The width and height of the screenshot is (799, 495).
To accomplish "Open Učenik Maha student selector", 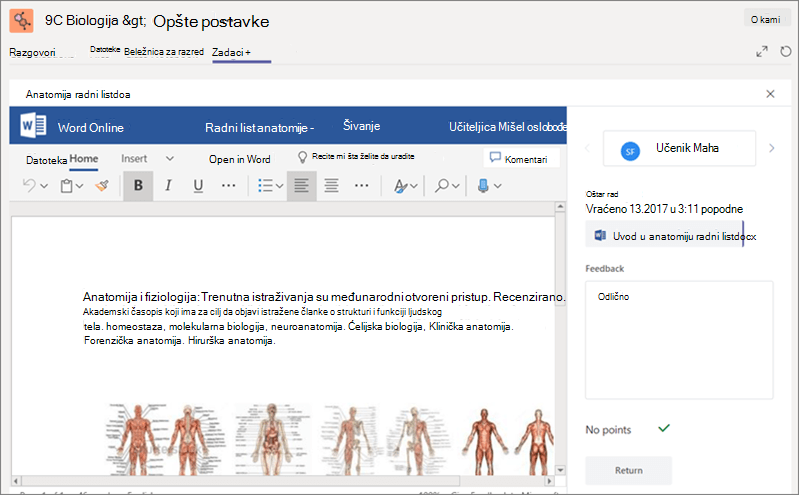I will pyautogui.click(x=679, y=148).
